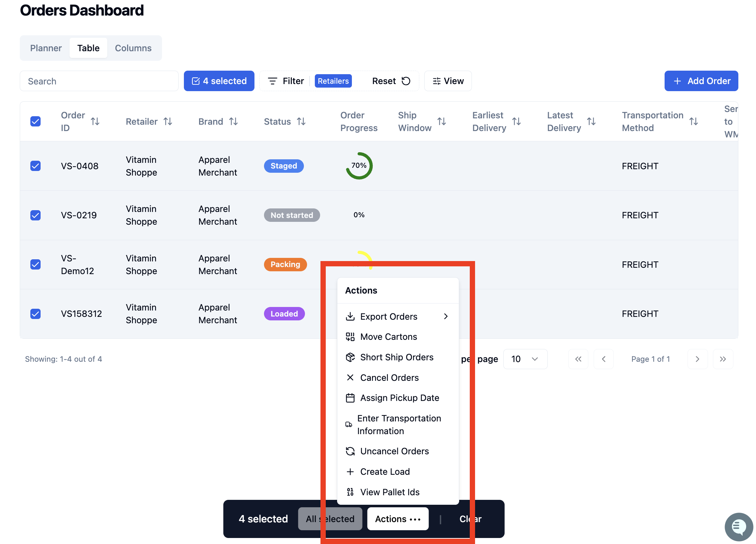Go to the first page
The height and width of the screenshot is (544, 756).
click(578, 359)
